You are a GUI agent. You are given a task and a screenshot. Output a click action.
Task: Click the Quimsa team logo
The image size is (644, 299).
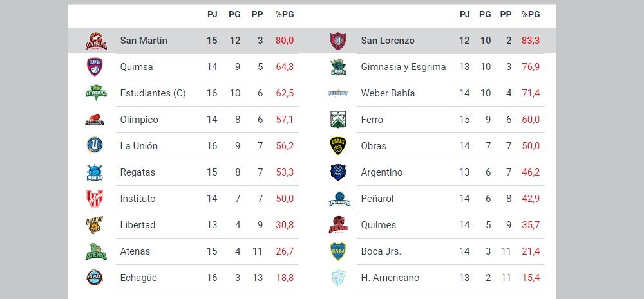(95, 67)
